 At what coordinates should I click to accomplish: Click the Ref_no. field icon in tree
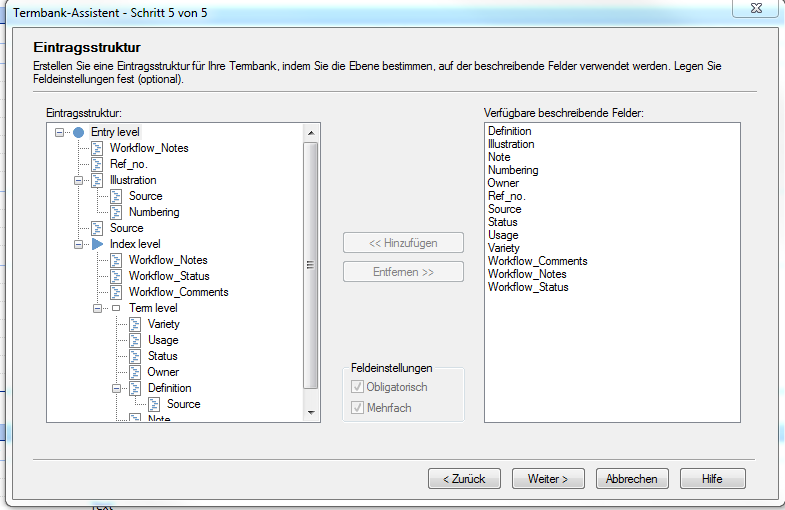click(98, 164)
